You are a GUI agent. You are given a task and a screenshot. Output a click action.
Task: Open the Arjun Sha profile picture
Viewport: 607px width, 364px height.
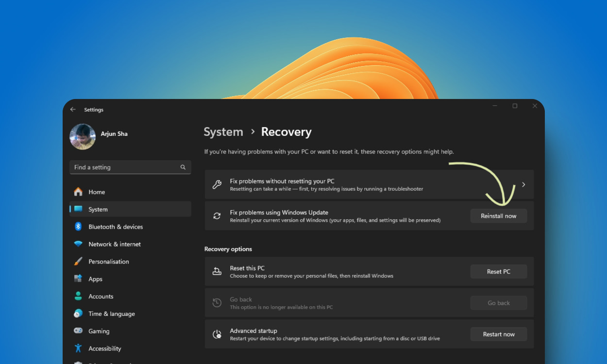tap(83, 136)
